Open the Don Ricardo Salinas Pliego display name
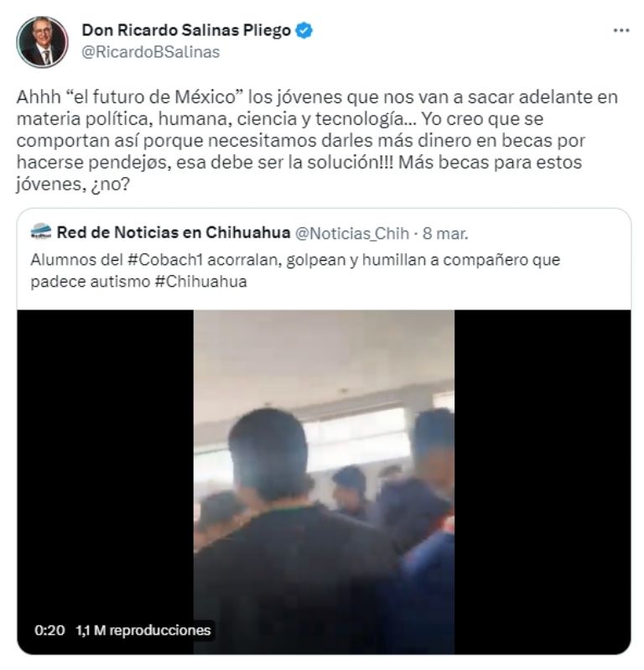Viewport: 644px width, 670px height. coord(186,30)
